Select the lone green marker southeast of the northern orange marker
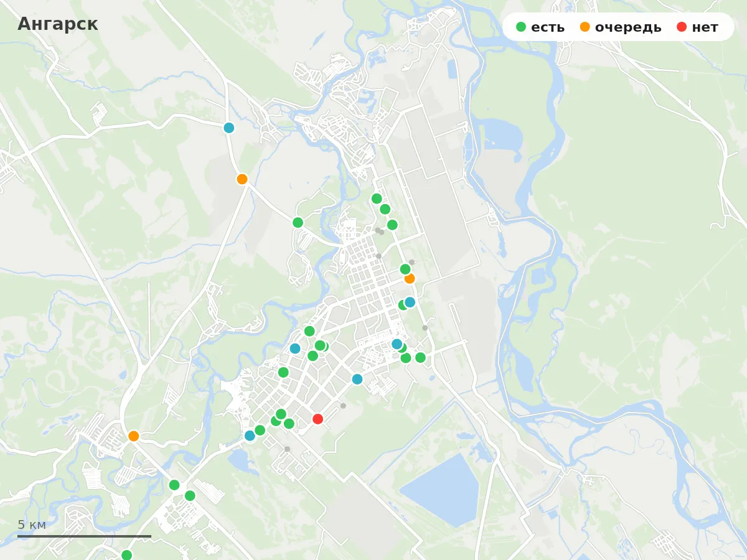 (298, 222)
